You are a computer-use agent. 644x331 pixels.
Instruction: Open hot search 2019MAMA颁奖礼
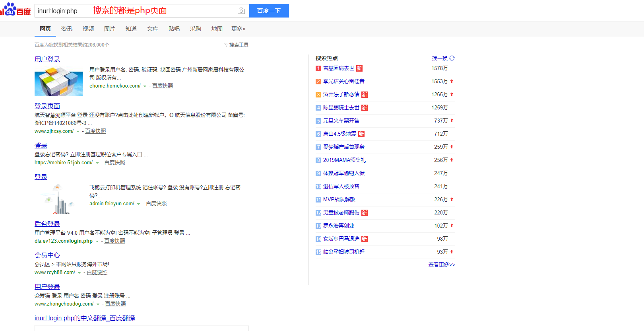click(x=344, y=160)
